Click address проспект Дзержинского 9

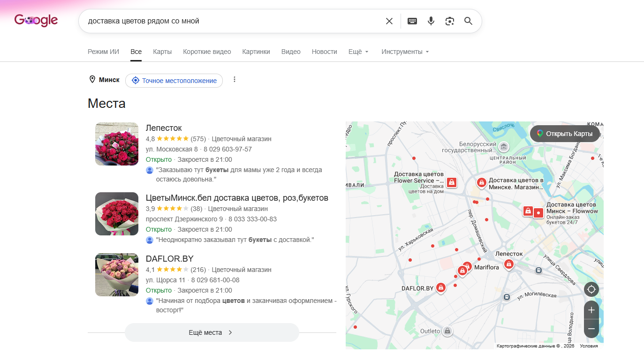(x=184, y=219)
